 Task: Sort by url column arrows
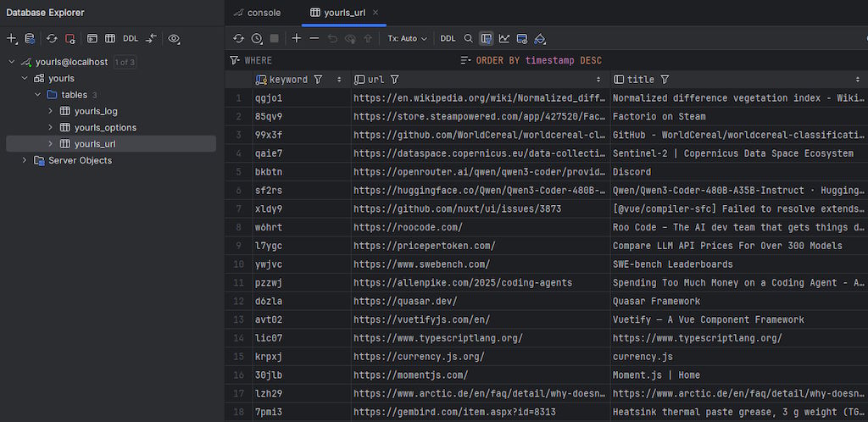tap(598, 80)
